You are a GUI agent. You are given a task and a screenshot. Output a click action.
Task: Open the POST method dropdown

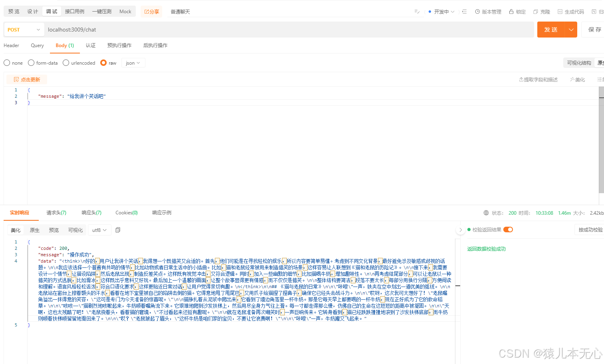(24, 30)
